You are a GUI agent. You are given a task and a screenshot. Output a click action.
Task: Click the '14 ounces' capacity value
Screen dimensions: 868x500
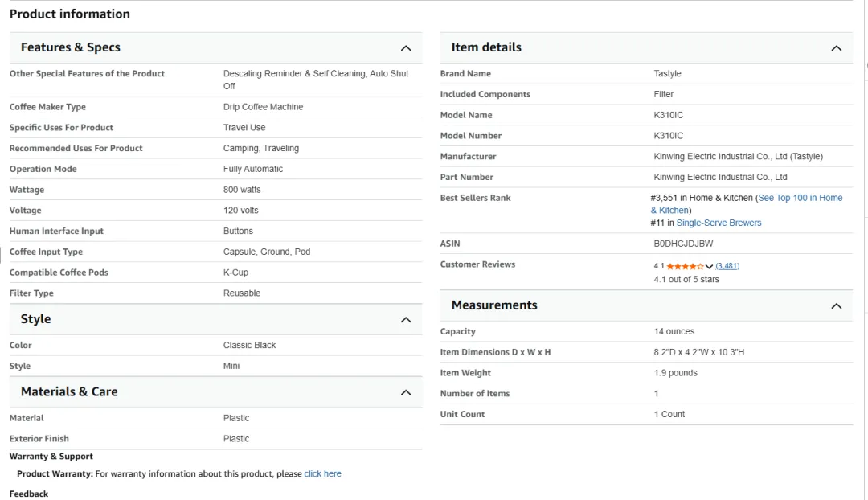click(x=674, y=332)
